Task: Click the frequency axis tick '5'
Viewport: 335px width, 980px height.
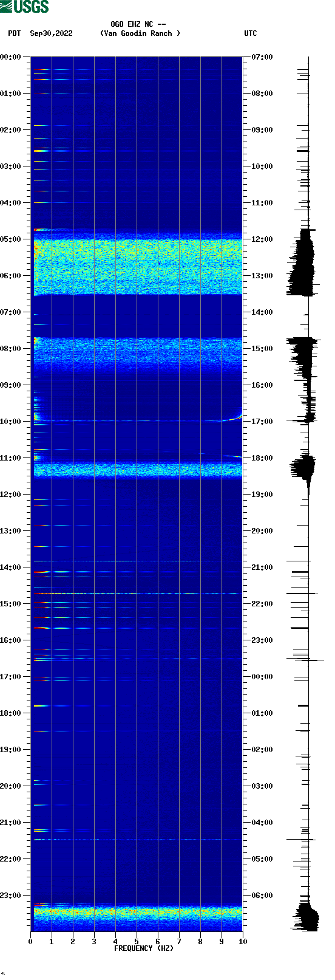Action: click(137, 942)
